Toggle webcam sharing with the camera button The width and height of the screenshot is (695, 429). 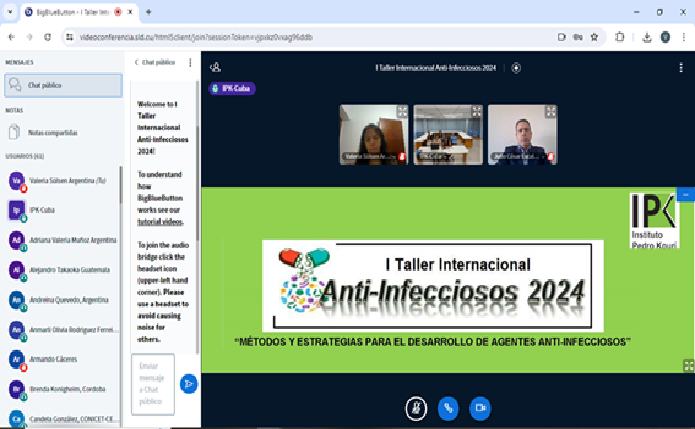coord(480,407)
